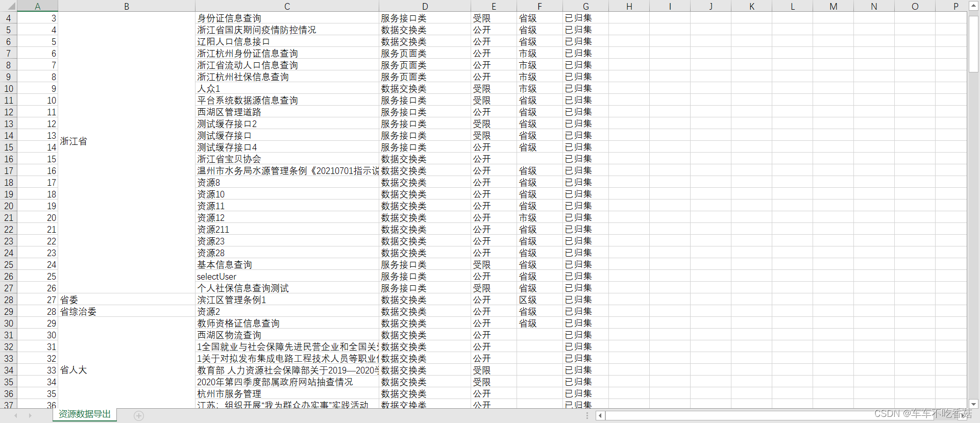
Task: Click cell 浙江杭州身份证信息查询
Action: pyautogui.click(x=287, y=53)
